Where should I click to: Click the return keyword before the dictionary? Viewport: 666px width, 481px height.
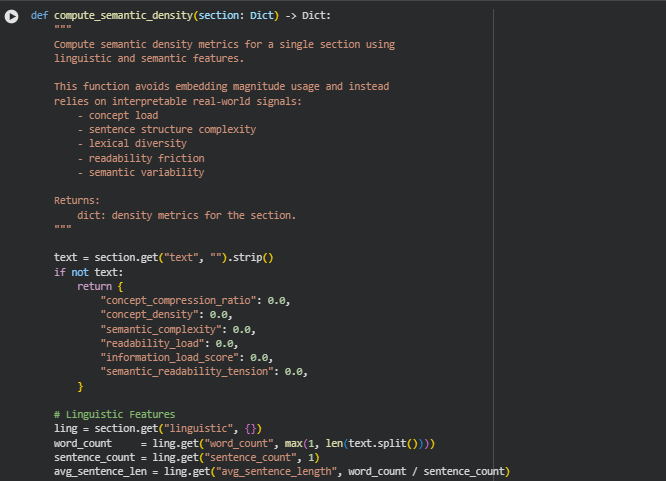click(x=96, y=286)
